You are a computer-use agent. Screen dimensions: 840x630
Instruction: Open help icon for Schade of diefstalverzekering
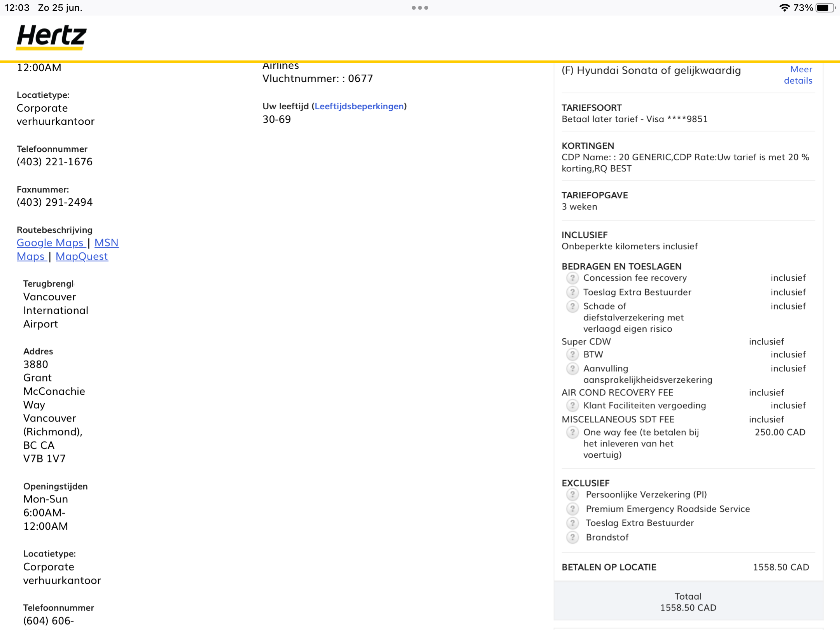572,306
